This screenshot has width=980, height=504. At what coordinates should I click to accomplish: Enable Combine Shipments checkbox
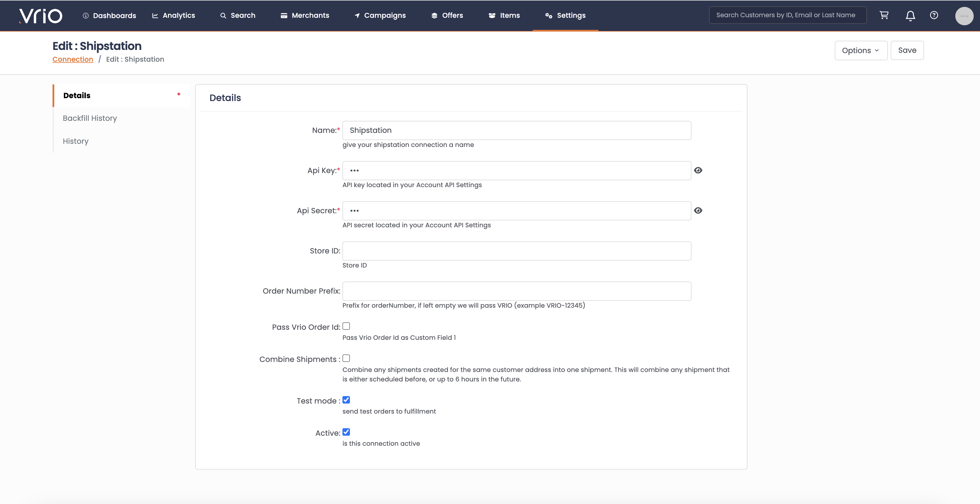[x=346, y=358]
